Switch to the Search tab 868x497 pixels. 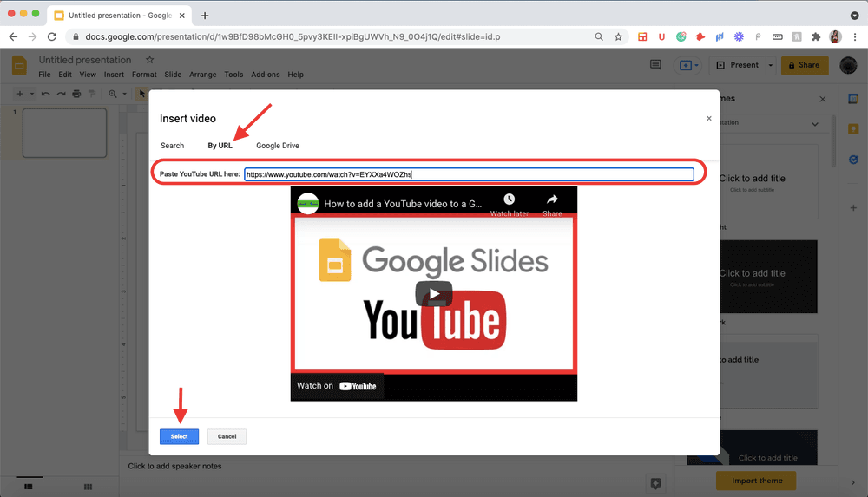click(172, 146)
